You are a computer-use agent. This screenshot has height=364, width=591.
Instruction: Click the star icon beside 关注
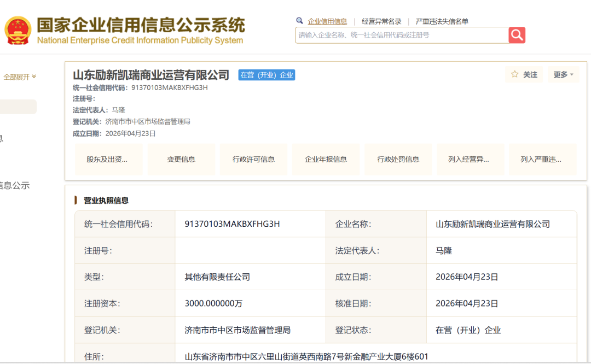coord(514,74)
